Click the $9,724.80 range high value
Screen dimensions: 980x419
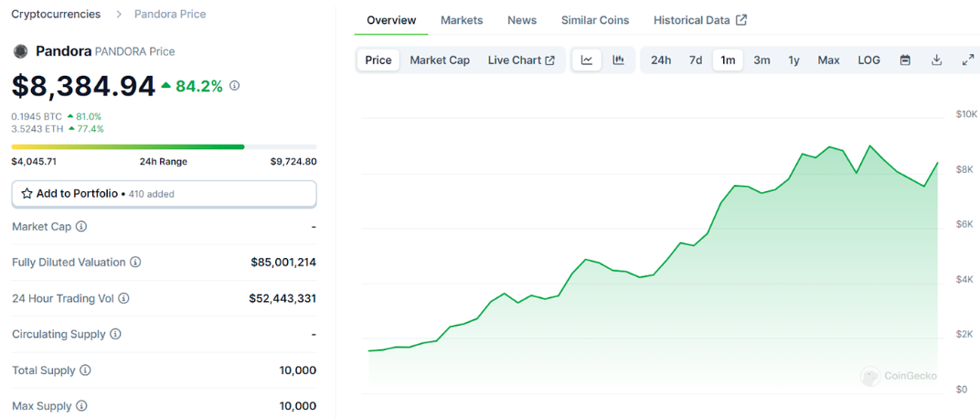[x=293, y=161]
